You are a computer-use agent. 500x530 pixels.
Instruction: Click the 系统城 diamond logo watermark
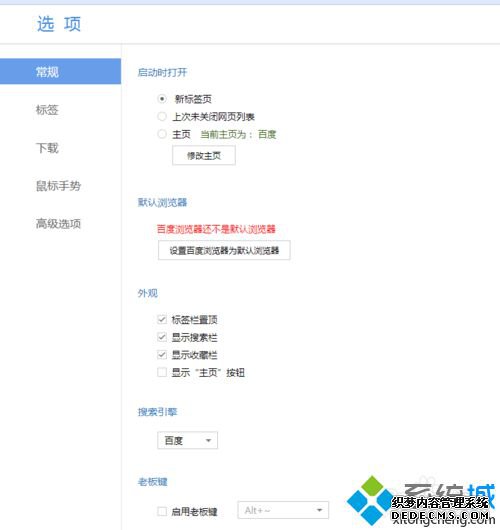click(x=371, y=500)
